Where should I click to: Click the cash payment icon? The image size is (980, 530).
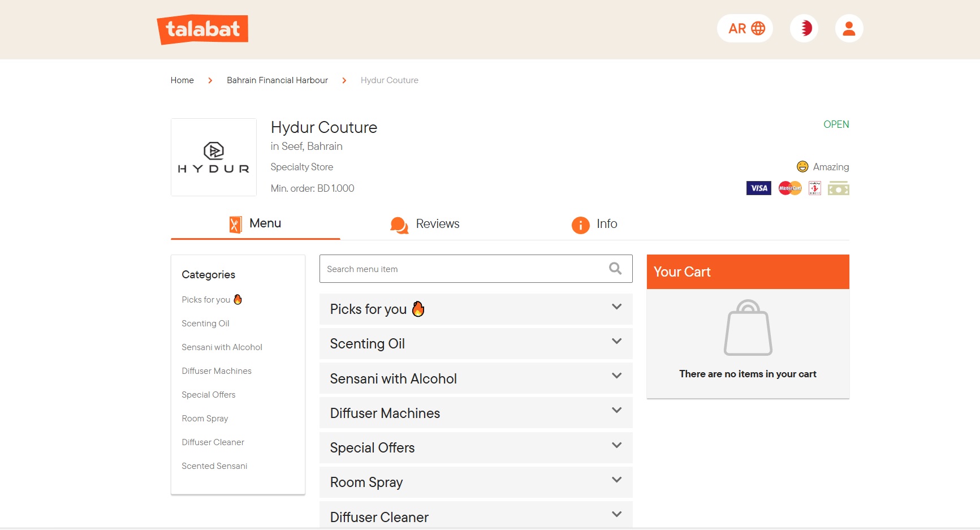839,188
